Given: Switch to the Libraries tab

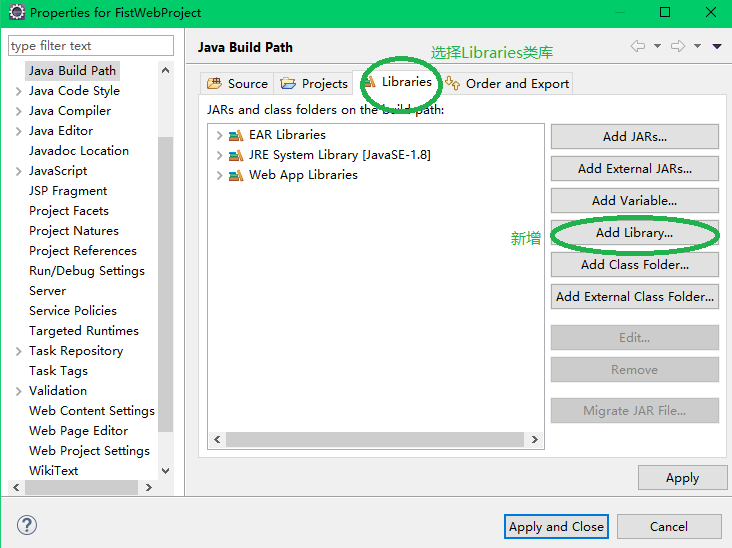Looking at the screenshot, I should tap(398, 82).
